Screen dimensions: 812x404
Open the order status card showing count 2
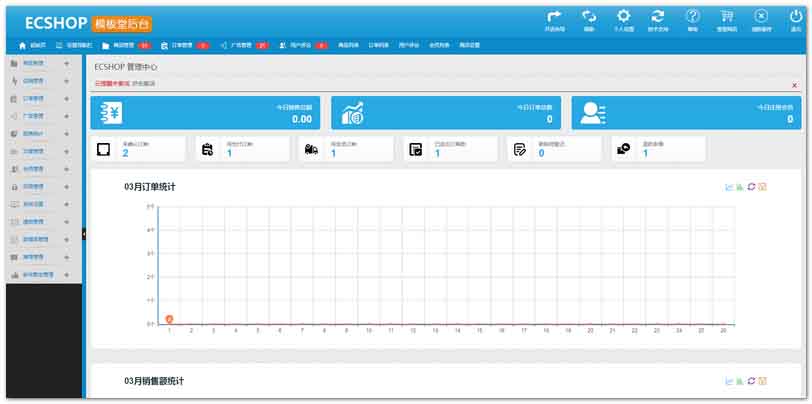click(138, 150)
